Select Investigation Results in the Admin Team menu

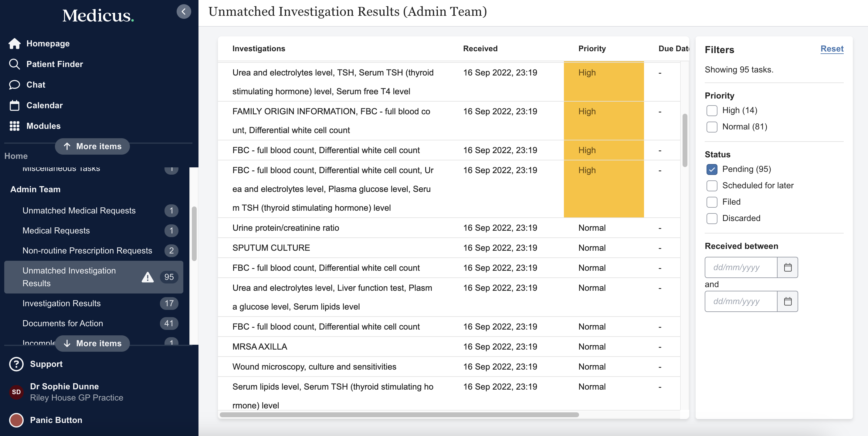click(61, 303)
